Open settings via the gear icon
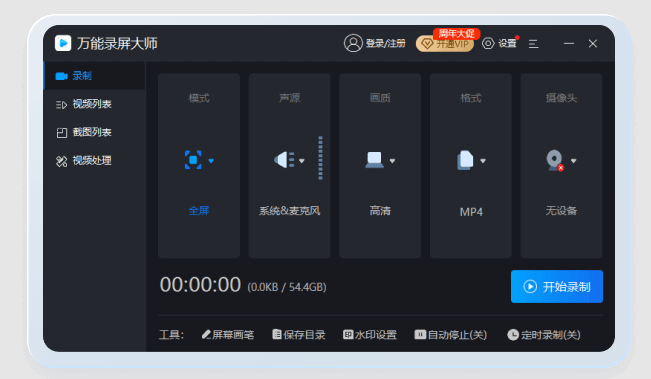The height and width of the screenshot is (379, 651). 488,43
